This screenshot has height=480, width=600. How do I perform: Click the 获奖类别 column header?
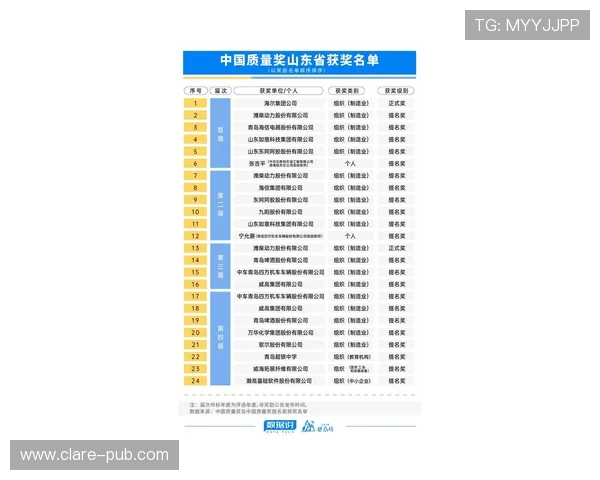pyautogui.click(x=347, y=91)
